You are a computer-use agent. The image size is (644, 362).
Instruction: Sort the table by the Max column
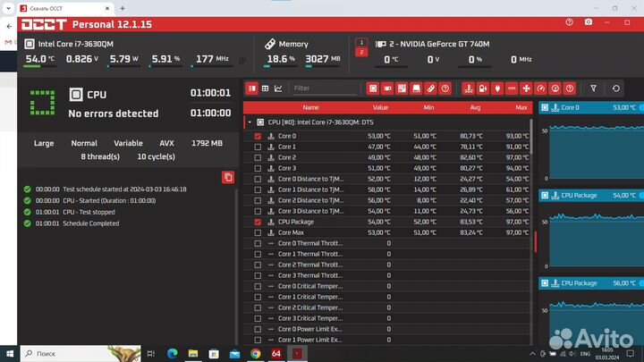click(x=521, y=107)
